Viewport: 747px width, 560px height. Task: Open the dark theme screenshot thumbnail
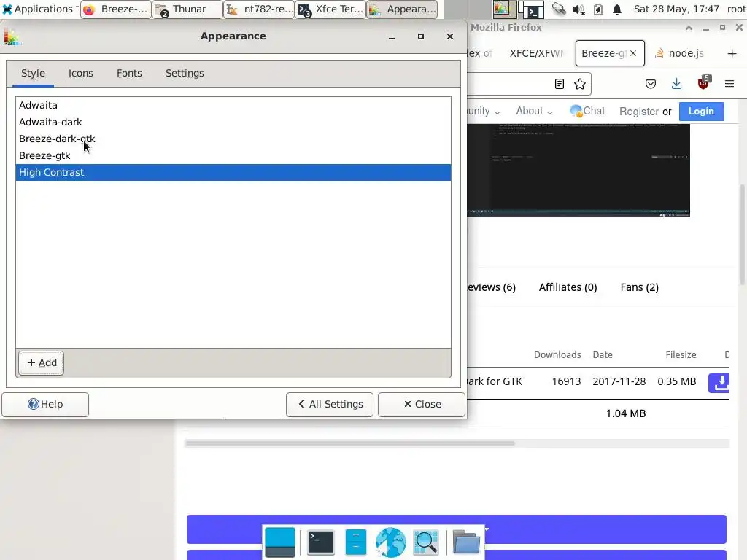click(x=578, y=170)
